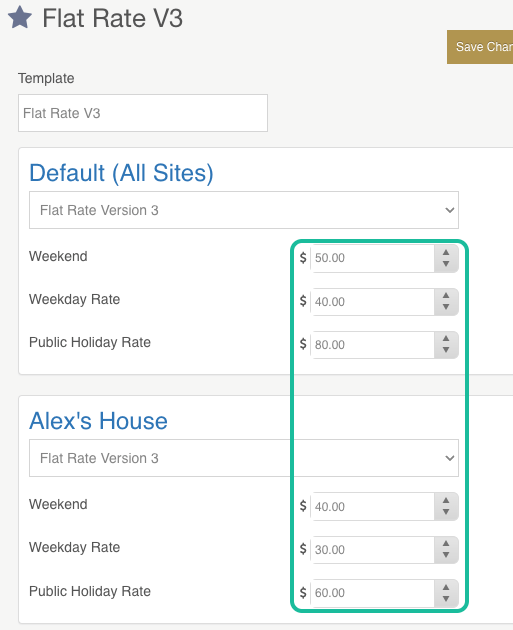The width and height of the screenshot is (513, 630).
Task: Increase Alex's House Public Holiday Rate arrow
Action: tap(446, 587)
